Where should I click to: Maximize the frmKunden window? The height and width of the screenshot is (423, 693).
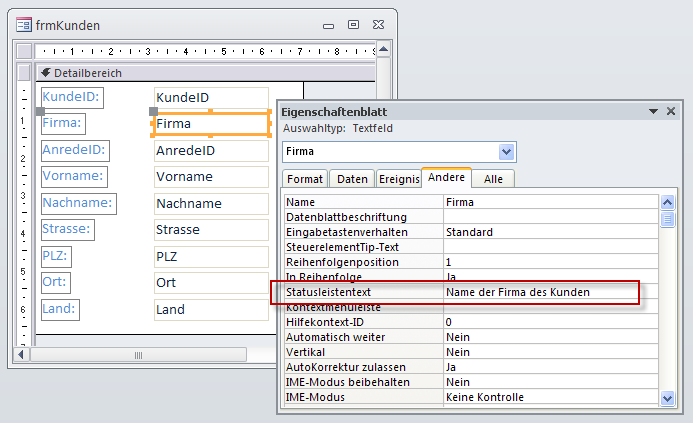(353, 24)
